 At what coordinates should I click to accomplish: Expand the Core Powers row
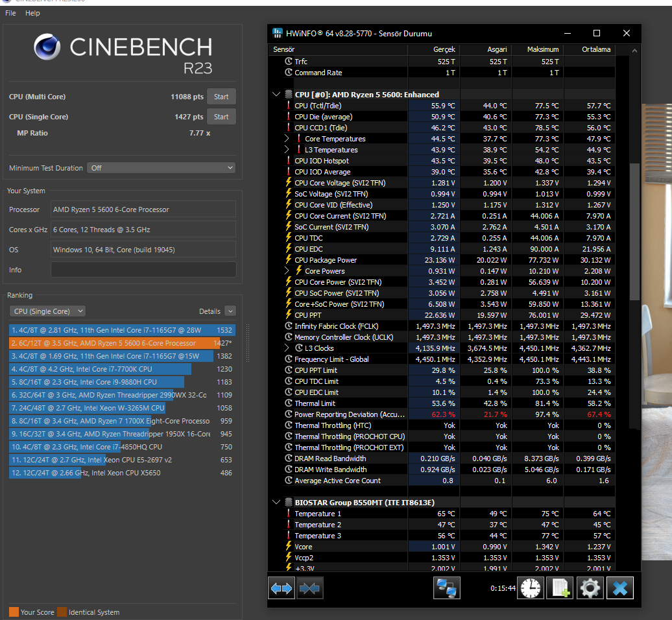pyautogui.click(x=287, y=271)
